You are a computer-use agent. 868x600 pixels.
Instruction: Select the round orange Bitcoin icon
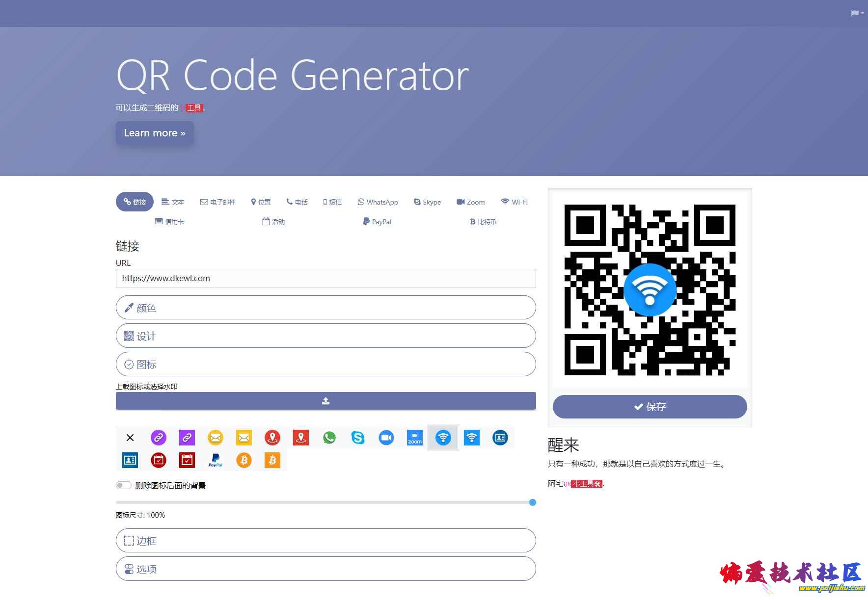(x=244, y=460)
